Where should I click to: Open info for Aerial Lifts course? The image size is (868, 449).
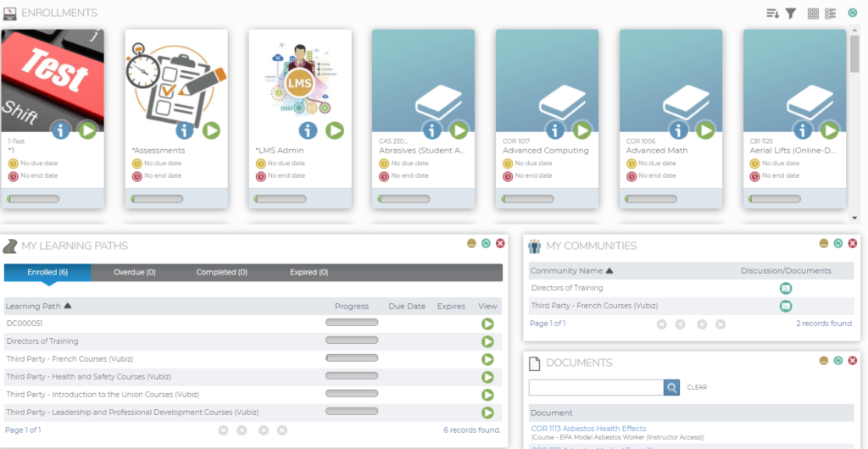pyautogui.click(x=803, y=130)
